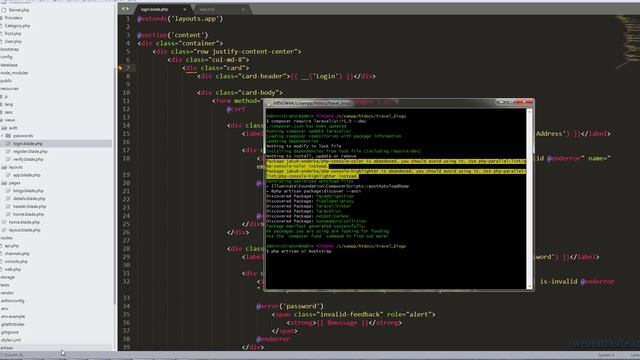
Task: Open header.blade.php from the sidebar
Action: tap(29, 207)
